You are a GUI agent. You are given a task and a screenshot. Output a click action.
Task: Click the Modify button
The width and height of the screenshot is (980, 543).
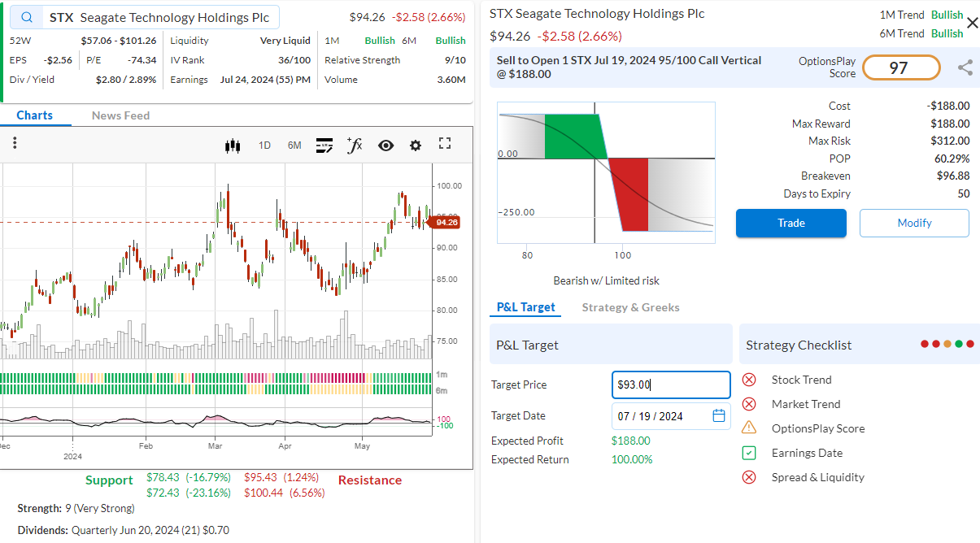click(x=914, y=223)
